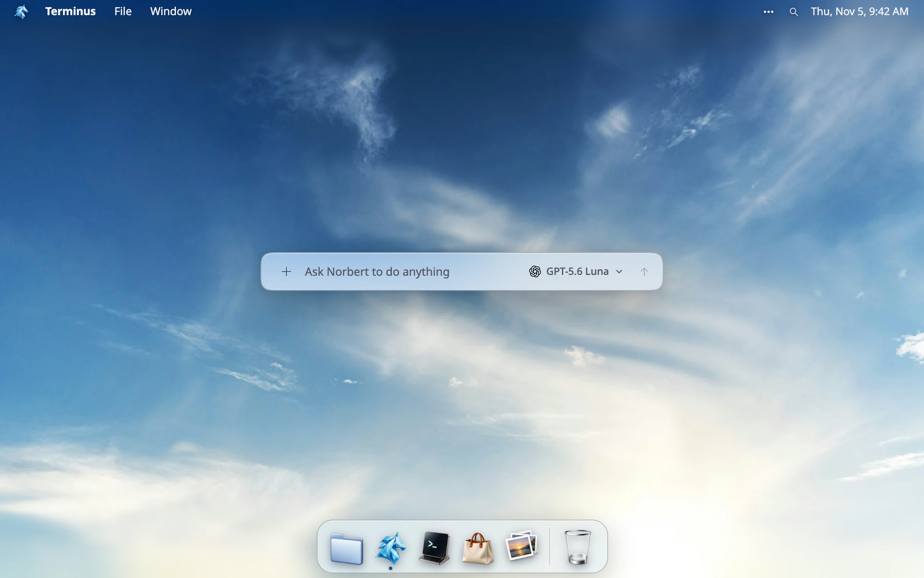924x578 pixels.
Task: Open the Window menu
Action: click(x=171, y=11)
